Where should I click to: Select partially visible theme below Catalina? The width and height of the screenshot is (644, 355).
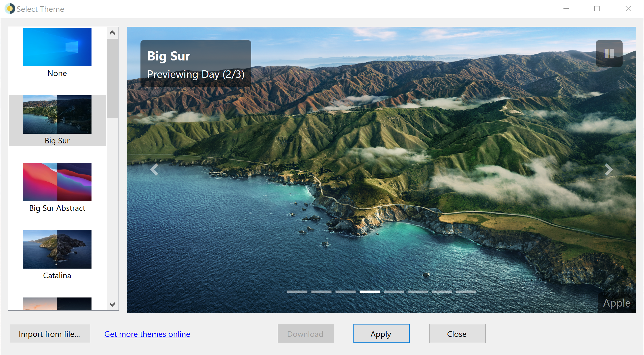[57, 304]
